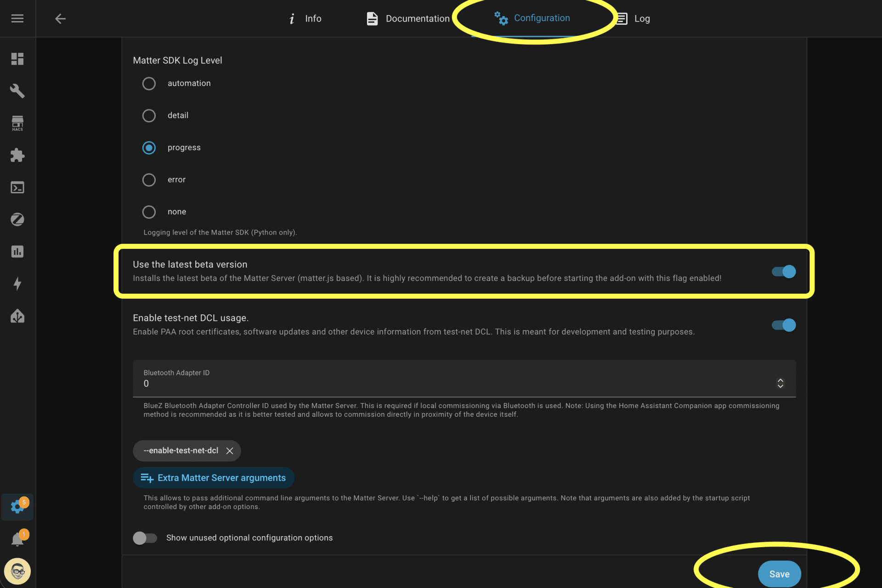Open the Overview dashboard from sidebar
This screenshot has height=588, width=882.
17,58
